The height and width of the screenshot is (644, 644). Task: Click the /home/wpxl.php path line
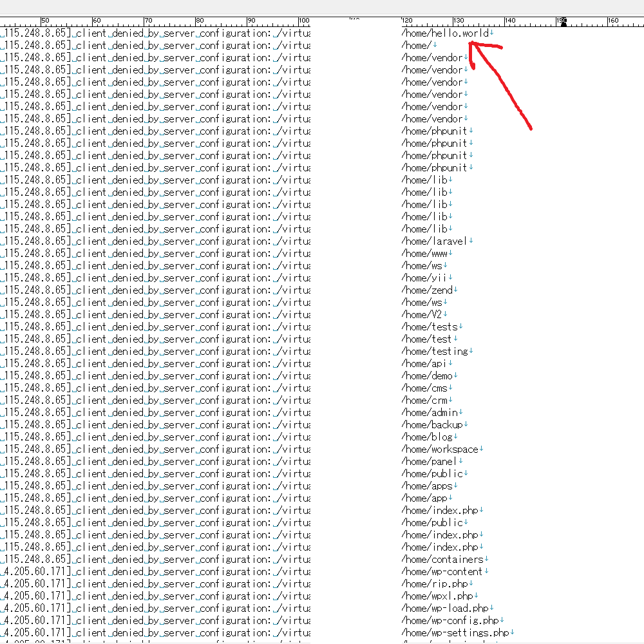pyautogui.click(x=437, y=596)
